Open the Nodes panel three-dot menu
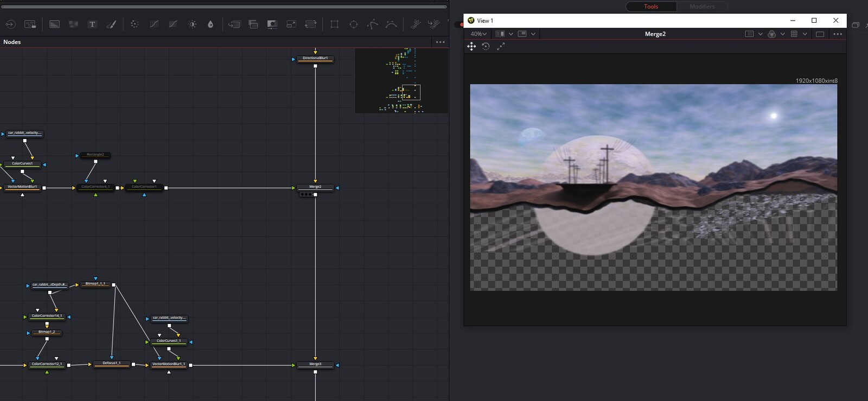The height and width of the screenshot is (401, 868). 440,42
